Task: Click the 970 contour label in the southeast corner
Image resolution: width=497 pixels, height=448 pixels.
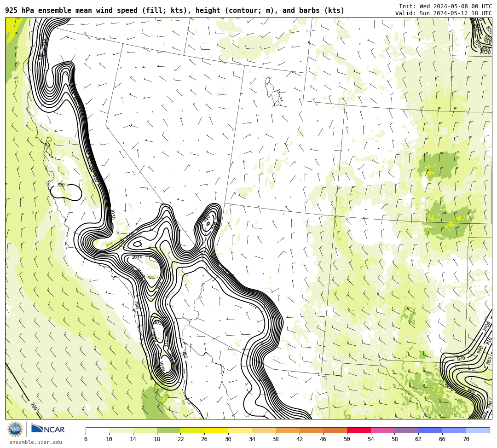Action: (x=461, y=358)
